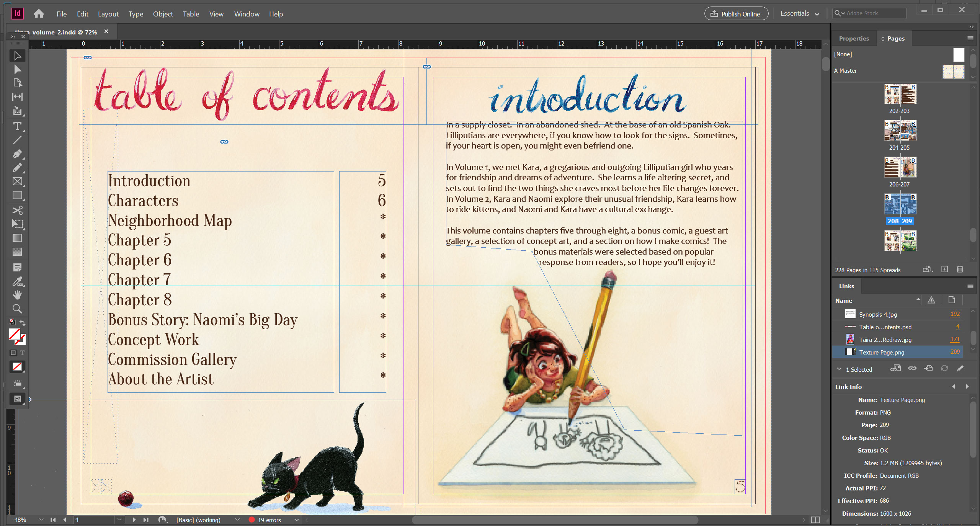Open the Object menu
980x526 pixels.
pos(163,14)
